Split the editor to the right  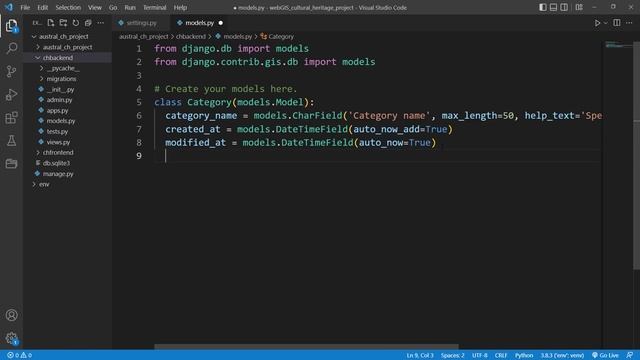pyautogui.click(x=617, y=23)
